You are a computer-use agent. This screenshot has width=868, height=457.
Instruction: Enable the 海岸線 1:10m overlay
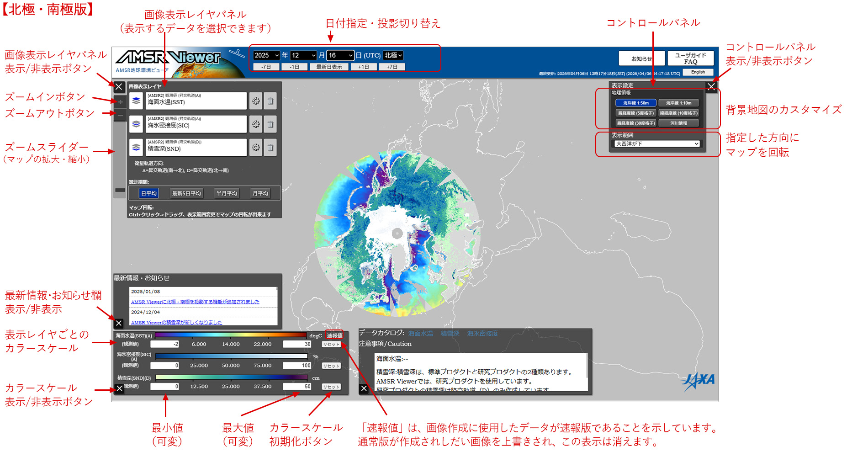pos(679,103)
